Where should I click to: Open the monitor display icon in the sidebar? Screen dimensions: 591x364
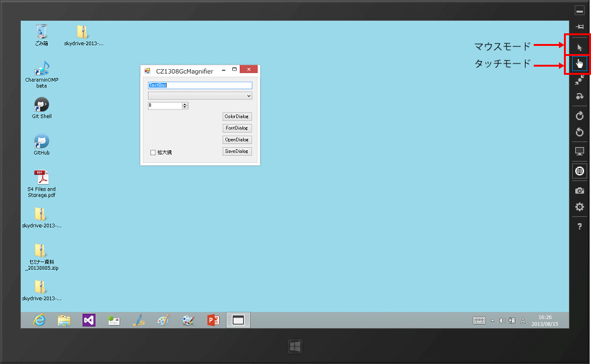coord(579,152)
